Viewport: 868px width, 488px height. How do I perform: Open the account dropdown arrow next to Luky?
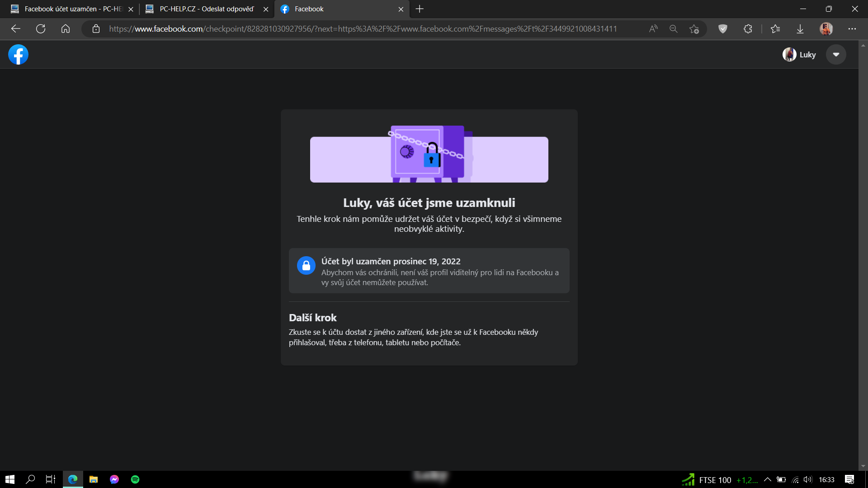836,55
